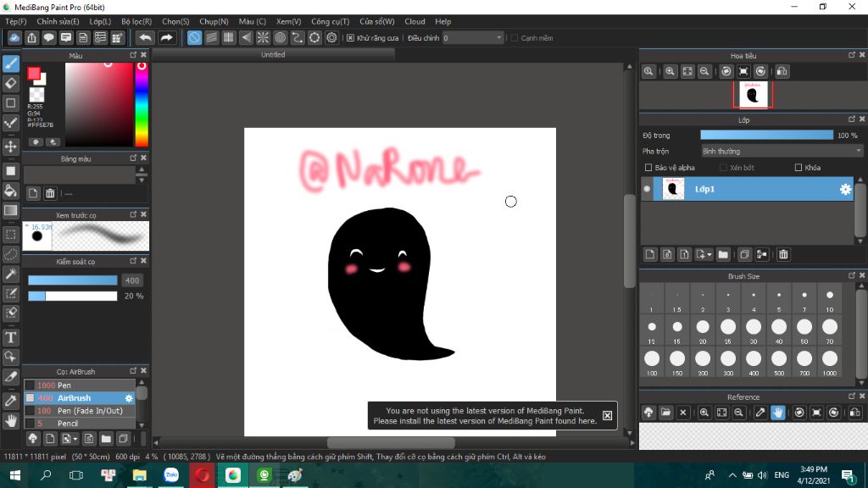The width and height of the screenshot is (868, 488).
Task: Open Lớp1 layer settings gear
Action: tap(845, 189)
